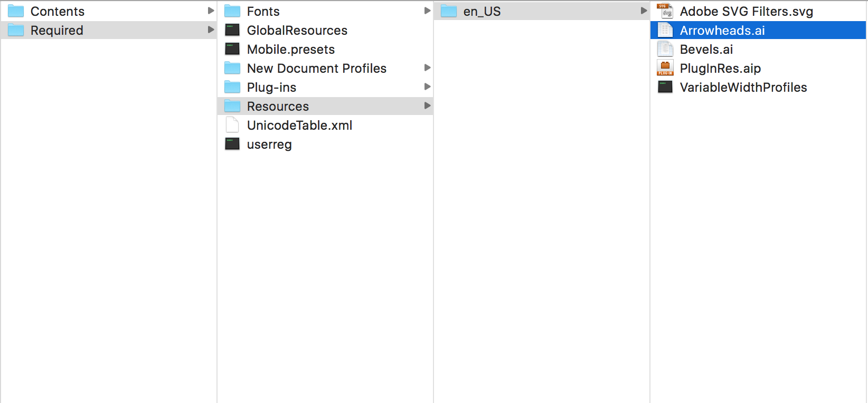Image resolution: width=868 pixels, height=403 pixels.
Task: Click the Arrowheads.ai file icon
Action: click(665, 30)
